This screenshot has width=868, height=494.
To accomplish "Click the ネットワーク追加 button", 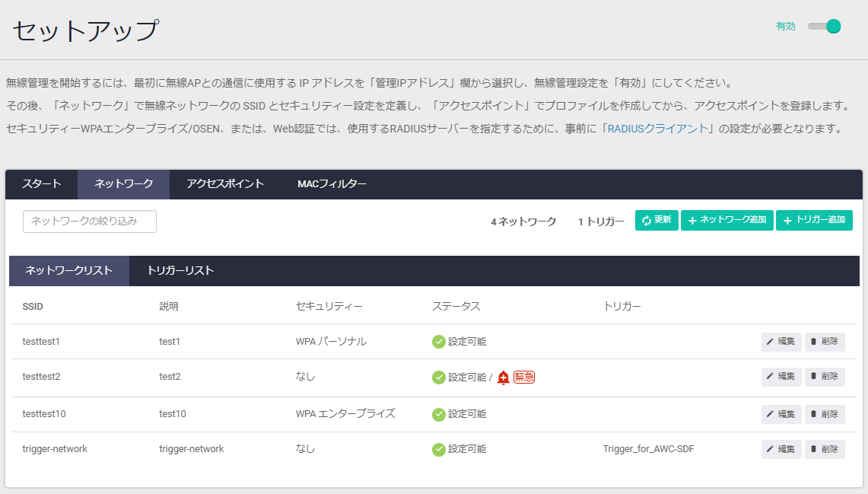I will pyautogui.click(x=727, y=221).
